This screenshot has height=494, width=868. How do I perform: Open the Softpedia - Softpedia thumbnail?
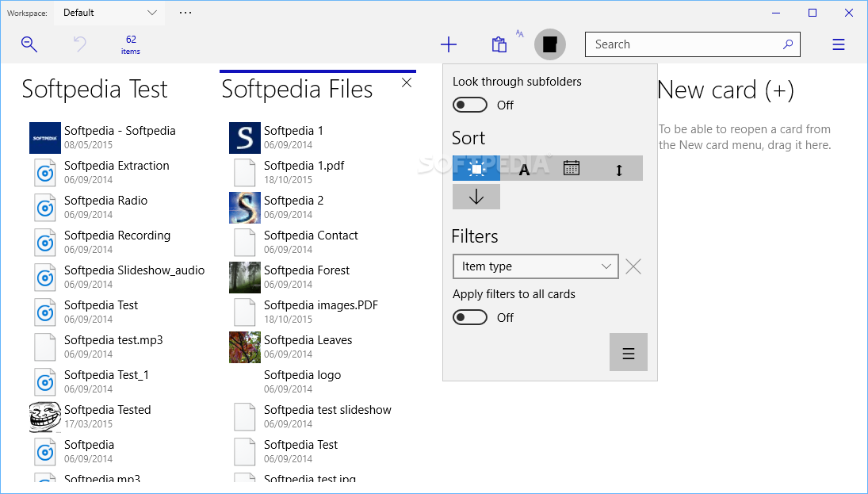click(45, 137)
